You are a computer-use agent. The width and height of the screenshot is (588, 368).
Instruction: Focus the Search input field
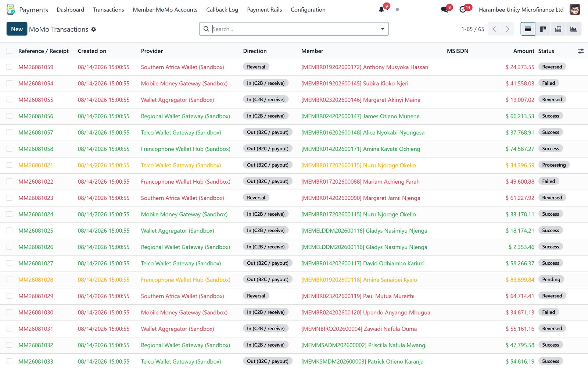click(x=294, y=29)
